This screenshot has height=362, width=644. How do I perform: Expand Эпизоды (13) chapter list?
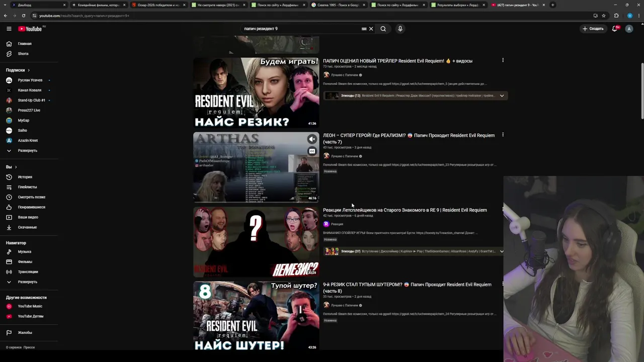(502, 96)
